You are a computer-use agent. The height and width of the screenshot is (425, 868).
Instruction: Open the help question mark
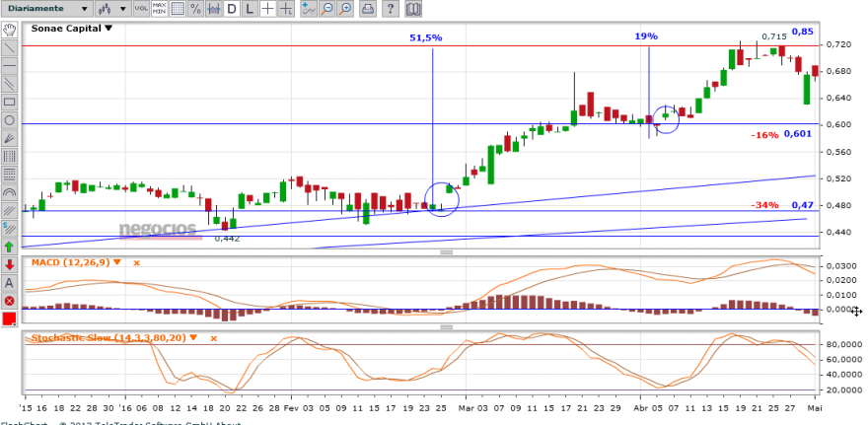click(x=391, y=8)
